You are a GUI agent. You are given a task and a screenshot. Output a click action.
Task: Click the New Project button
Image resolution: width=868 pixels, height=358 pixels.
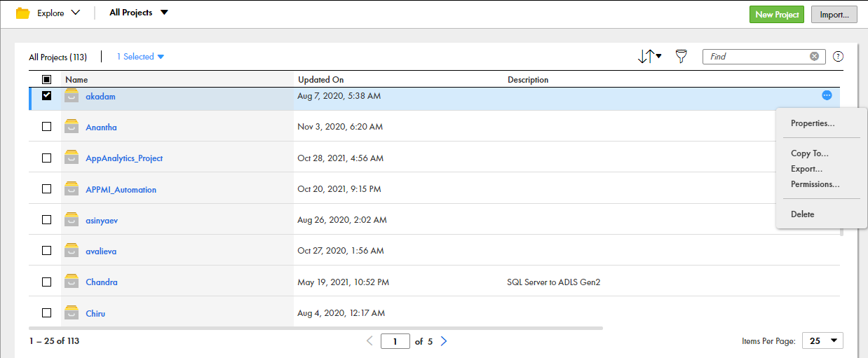[x=777, y=14]
